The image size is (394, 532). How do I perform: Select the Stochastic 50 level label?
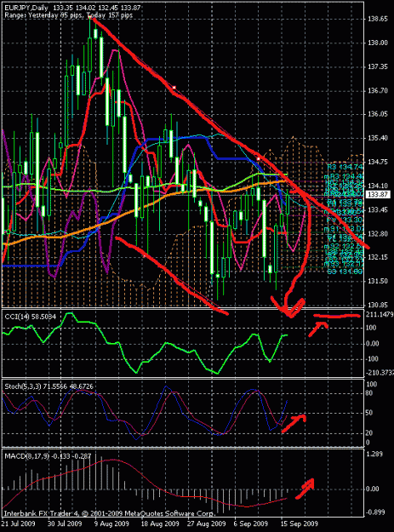(x=369, y=413)
